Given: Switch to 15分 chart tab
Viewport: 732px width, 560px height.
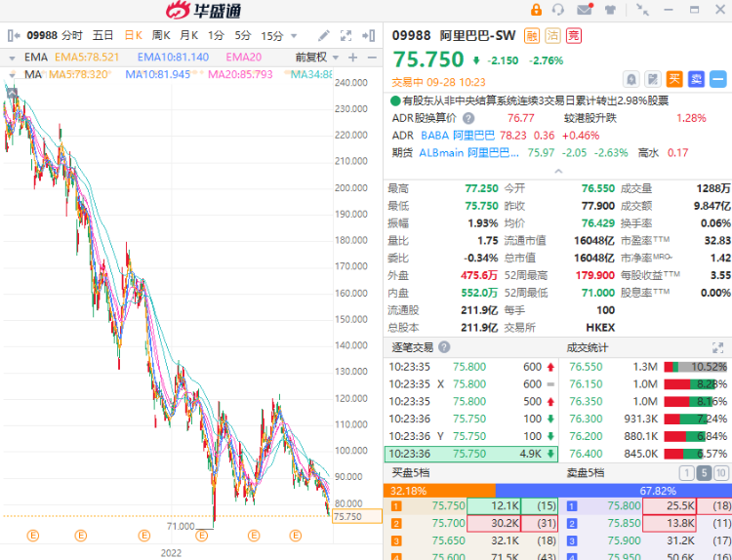Looking at the screenshot, I should click(272, 36).
